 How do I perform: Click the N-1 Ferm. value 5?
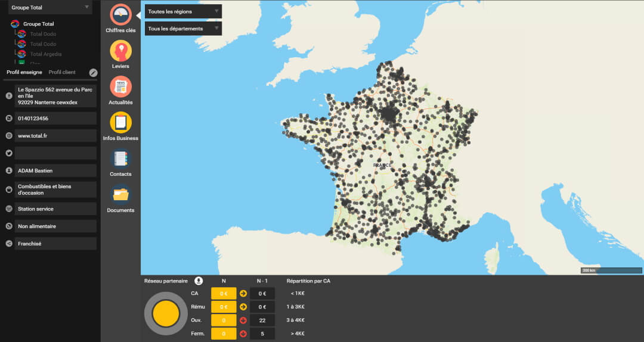point(262,334)
